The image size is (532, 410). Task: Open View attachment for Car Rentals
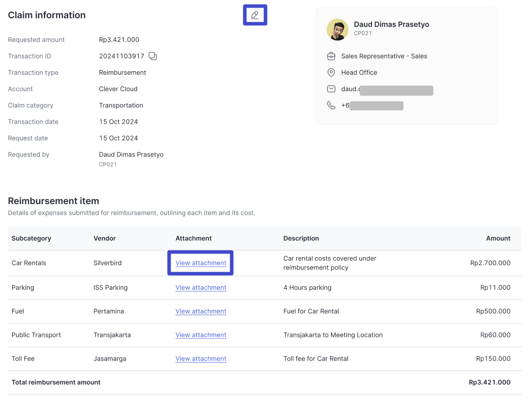point(201,263)
